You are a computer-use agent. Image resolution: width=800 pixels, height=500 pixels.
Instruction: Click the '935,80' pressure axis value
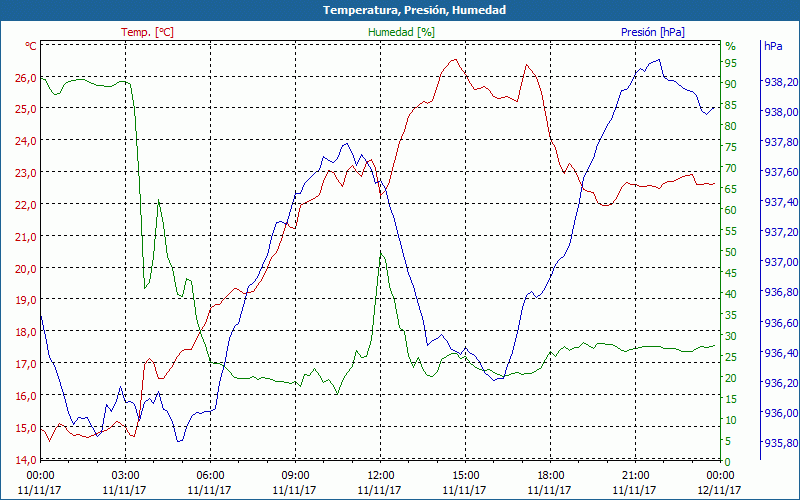tap(779, 443)
